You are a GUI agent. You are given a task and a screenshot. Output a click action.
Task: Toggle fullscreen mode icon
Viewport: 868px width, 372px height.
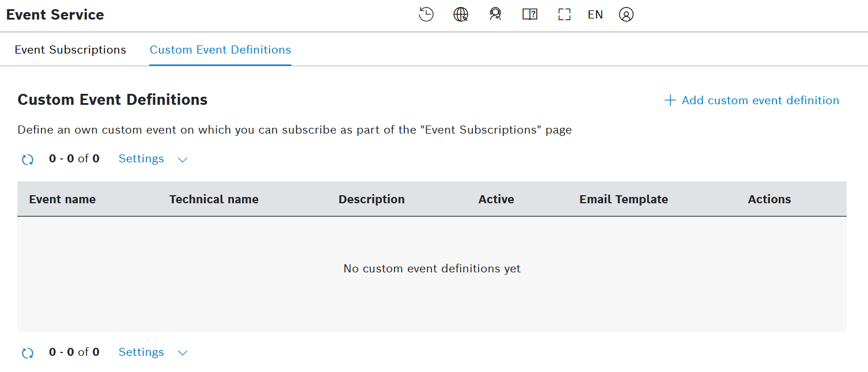coord(564,14)
